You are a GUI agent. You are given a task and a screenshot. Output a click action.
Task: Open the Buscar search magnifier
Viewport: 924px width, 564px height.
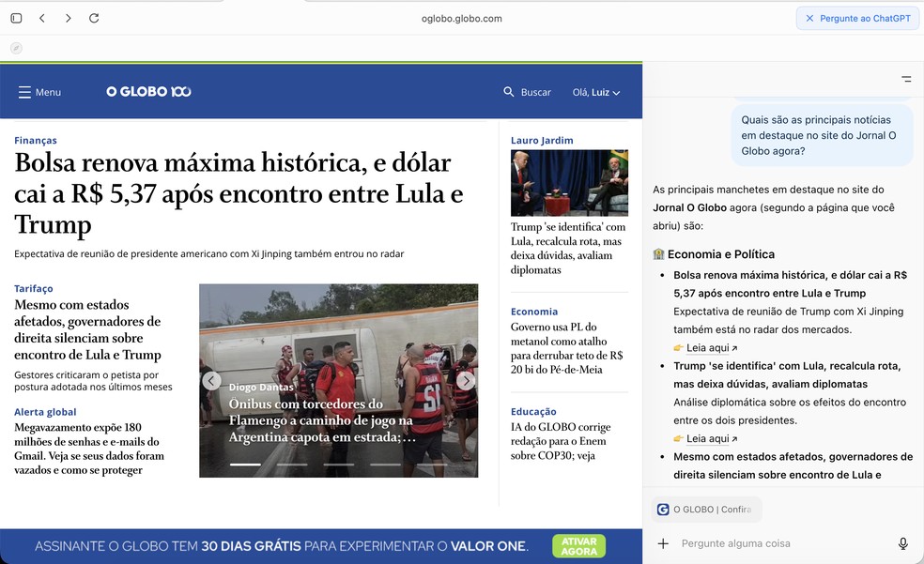pos(509,91)
